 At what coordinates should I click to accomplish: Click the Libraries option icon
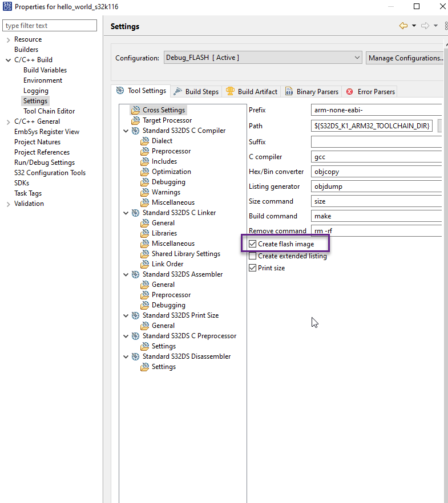point(145,233)
